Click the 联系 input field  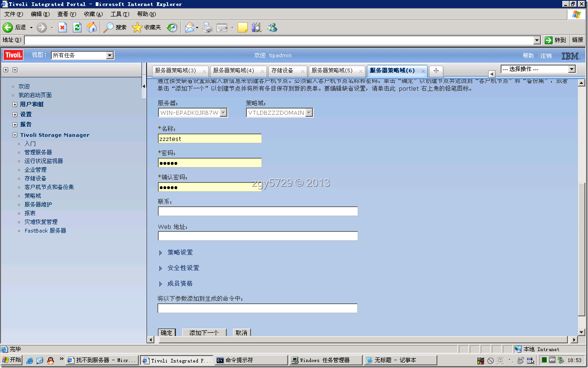click(x=258, y=211)
